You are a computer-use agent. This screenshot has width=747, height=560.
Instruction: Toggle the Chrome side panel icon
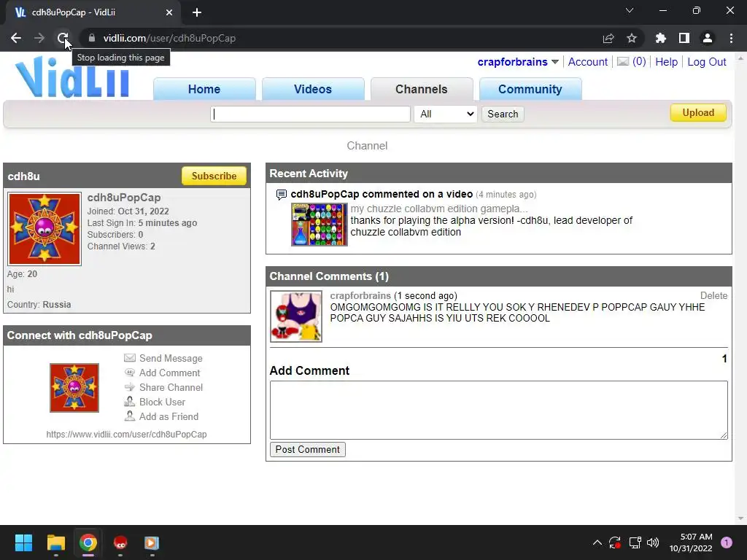(684, 38)
